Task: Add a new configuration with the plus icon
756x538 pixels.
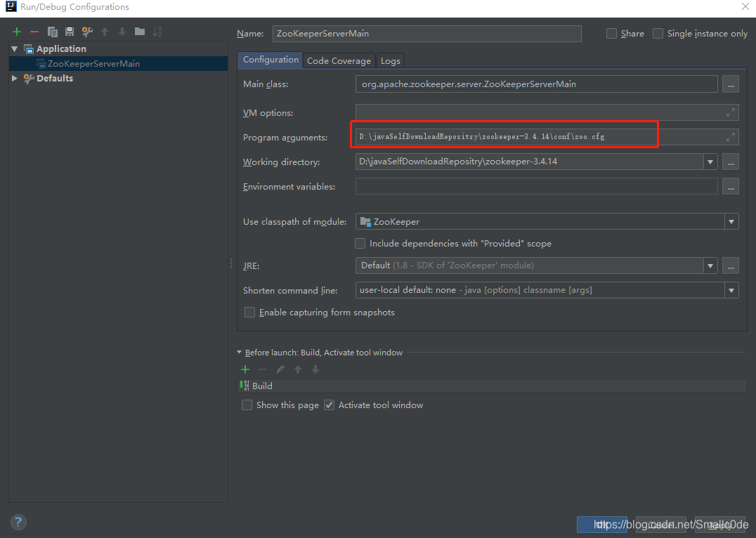Action: tap(17, 32)
